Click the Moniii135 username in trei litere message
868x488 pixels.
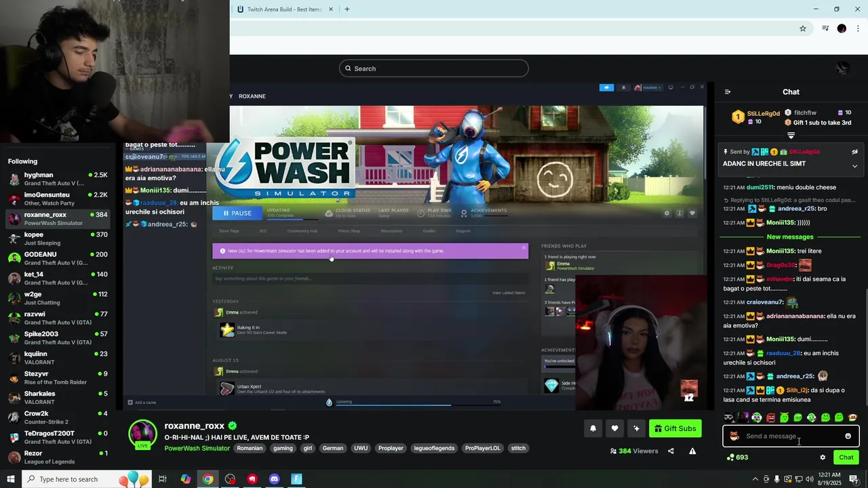(x=781, y=251)
